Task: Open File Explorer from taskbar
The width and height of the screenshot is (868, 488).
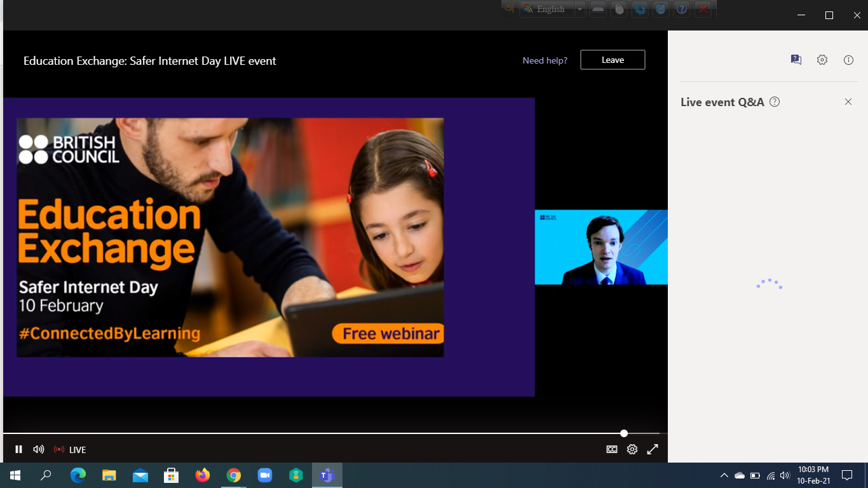Action: [x=109, y=475]
